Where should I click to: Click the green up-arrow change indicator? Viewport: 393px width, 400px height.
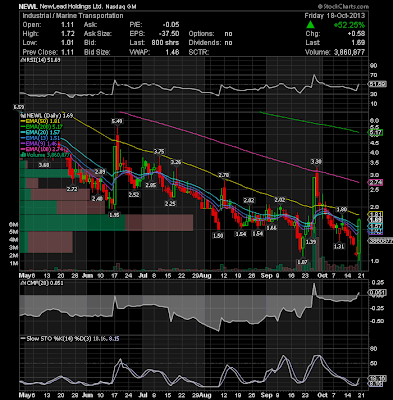[x=310, y=25]
